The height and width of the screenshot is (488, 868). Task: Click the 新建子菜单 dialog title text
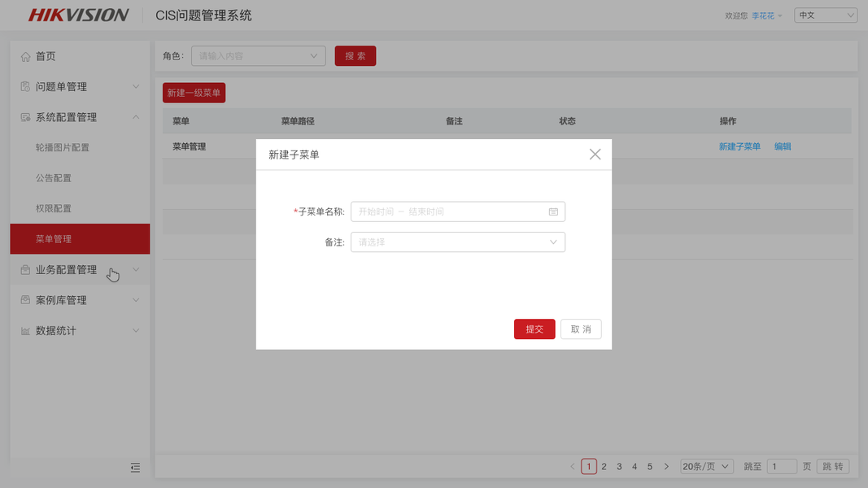(294, 155)
